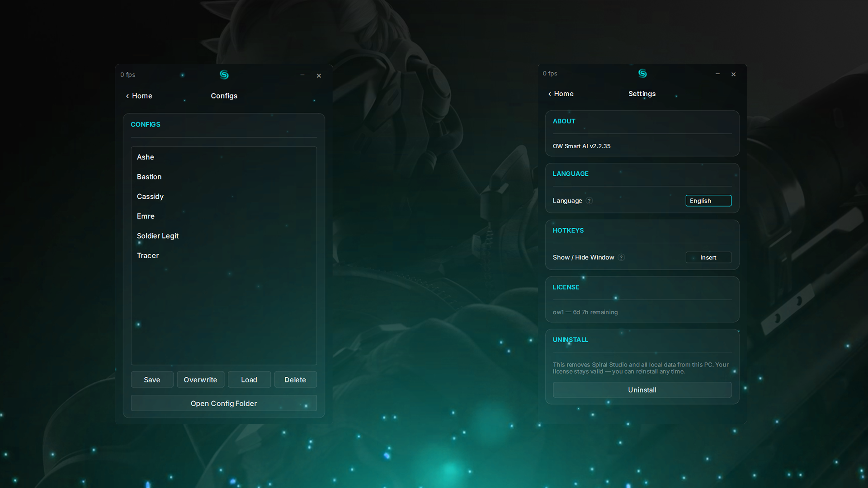Minimize the Configs window
Viewport: 868px width, 488px height.
point(302,75)
